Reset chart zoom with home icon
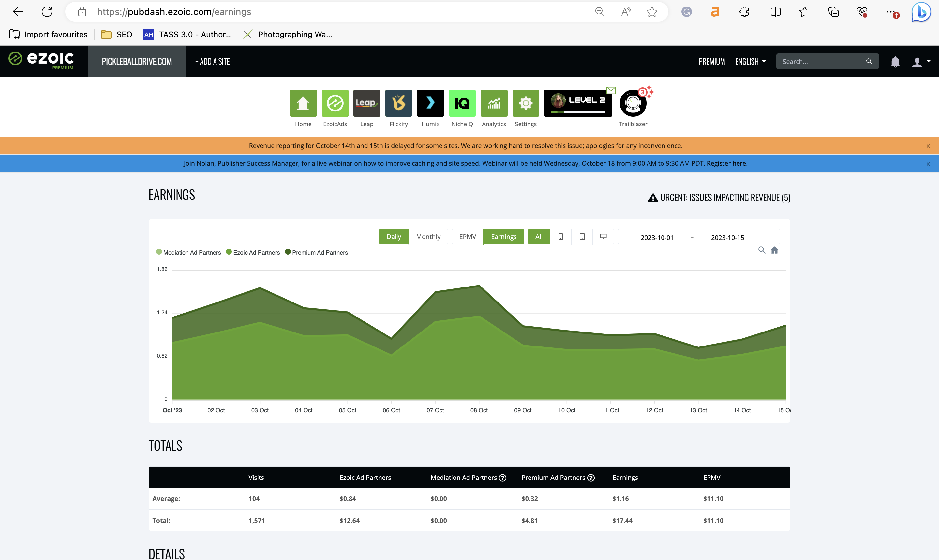Viewport: 939px width, 560px height. click(774, 250)
